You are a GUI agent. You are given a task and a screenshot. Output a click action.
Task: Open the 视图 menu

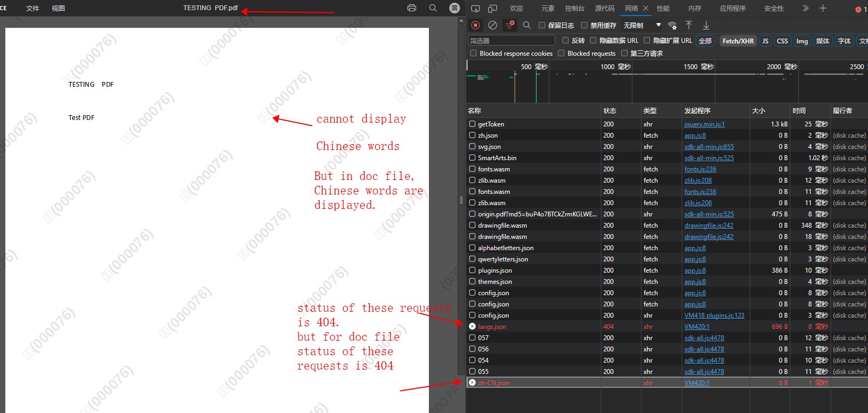coord(58,9)
